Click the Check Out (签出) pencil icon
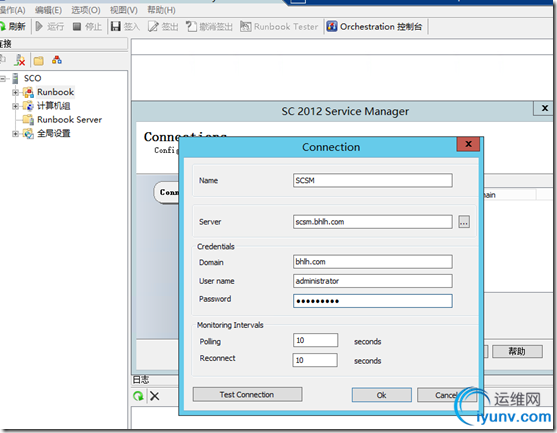Viewport: 557px width, 433px height. pos(153,26)
